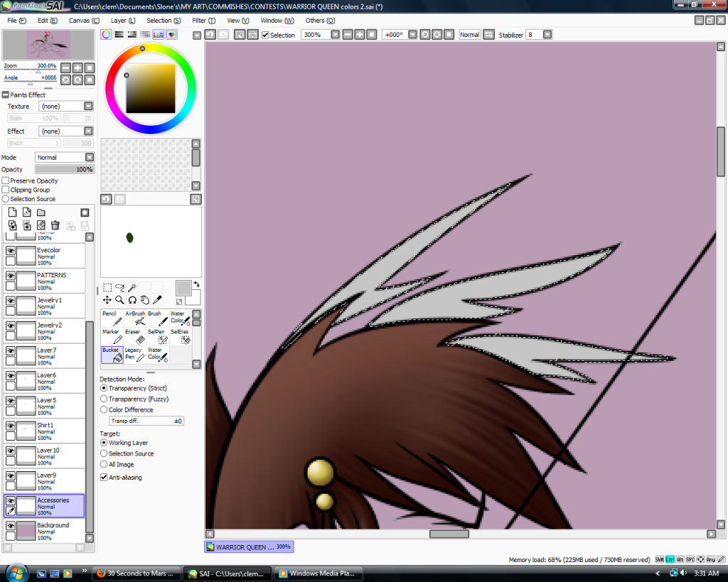Viewport: 728px width, 582px height.
Task: Activate the hand pan tool
Action: [x=145, y=300]
